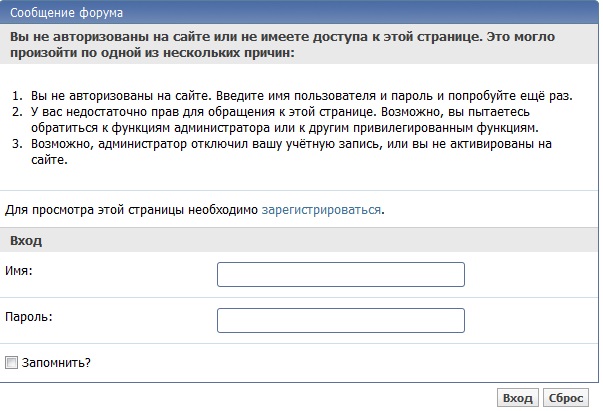Click the Имя: field label
This screenshot has width=603, height=411.
(x=20, y=270)
